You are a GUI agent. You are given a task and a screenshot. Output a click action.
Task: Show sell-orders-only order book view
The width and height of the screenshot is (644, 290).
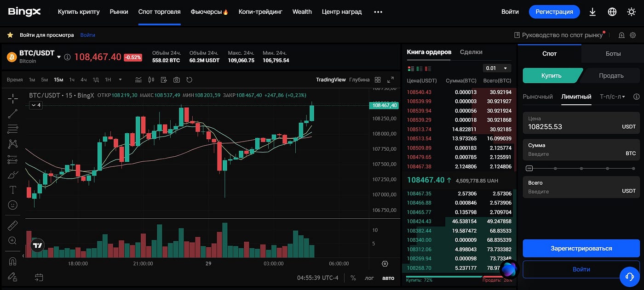click(x=428, y=68)
